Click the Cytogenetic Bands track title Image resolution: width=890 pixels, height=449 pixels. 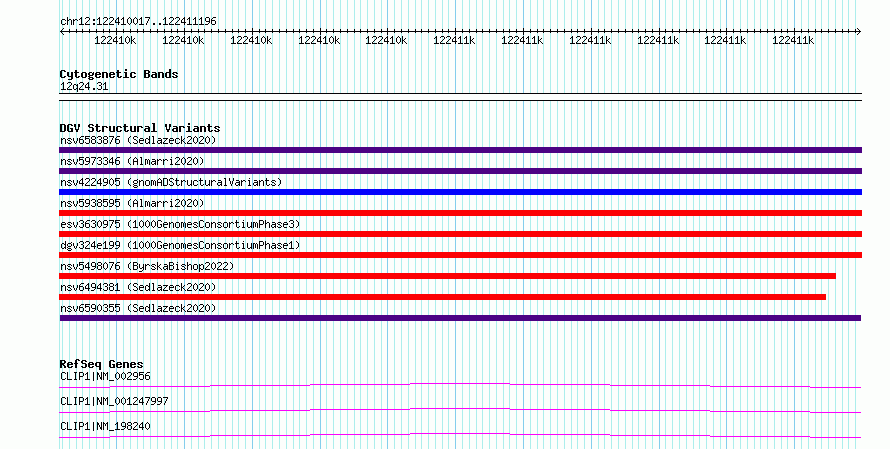119,74
